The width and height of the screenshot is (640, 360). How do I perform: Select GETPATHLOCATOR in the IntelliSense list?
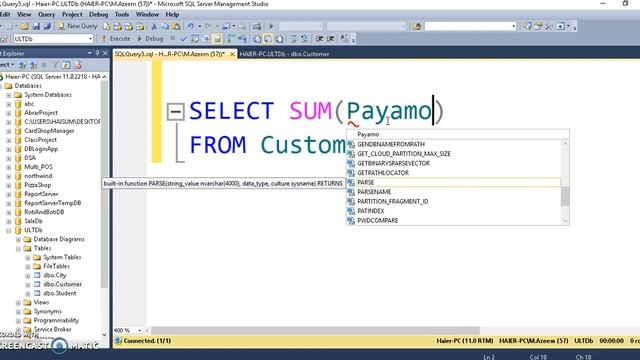tap(453, 173)
